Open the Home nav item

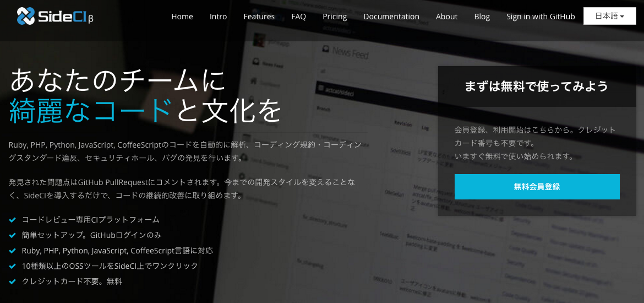click(182, 17)
